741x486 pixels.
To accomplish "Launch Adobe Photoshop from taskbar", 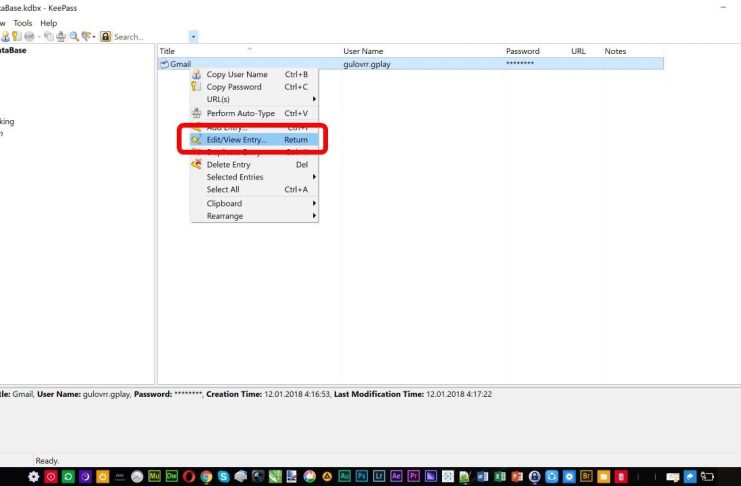I will (x=362, y=477).
